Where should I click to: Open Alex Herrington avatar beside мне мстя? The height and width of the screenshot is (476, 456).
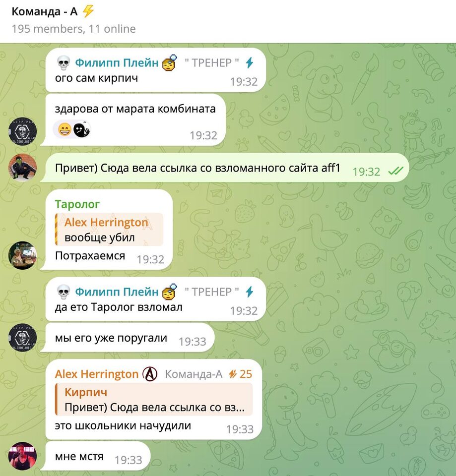[x=22, y=456]
